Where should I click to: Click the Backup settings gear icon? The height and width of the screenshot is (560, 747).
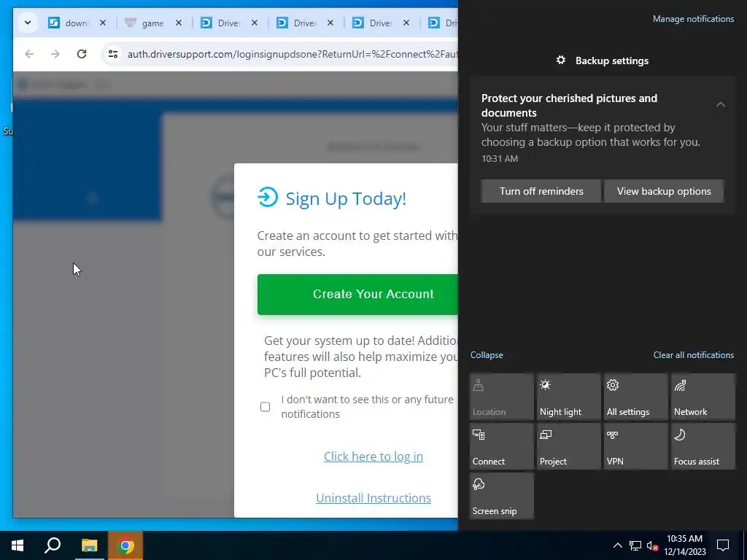[561, 60]
